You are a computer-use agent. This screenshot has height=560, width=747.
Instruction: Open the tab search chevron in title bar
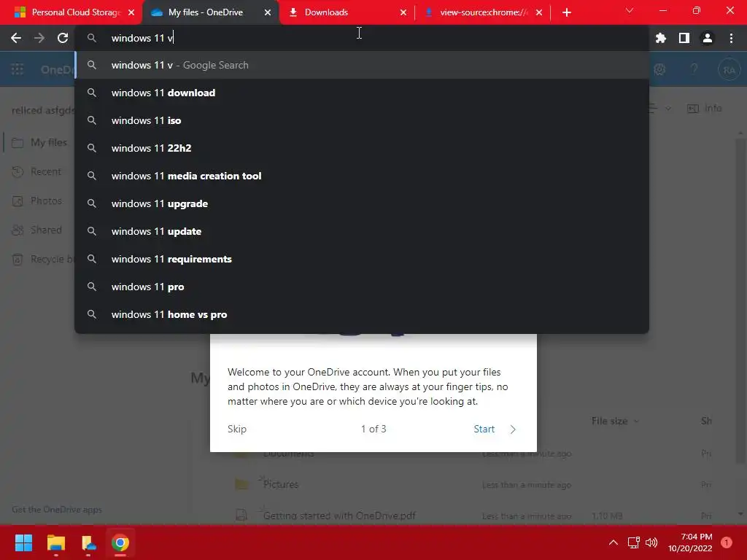click(x=630, y=10)
